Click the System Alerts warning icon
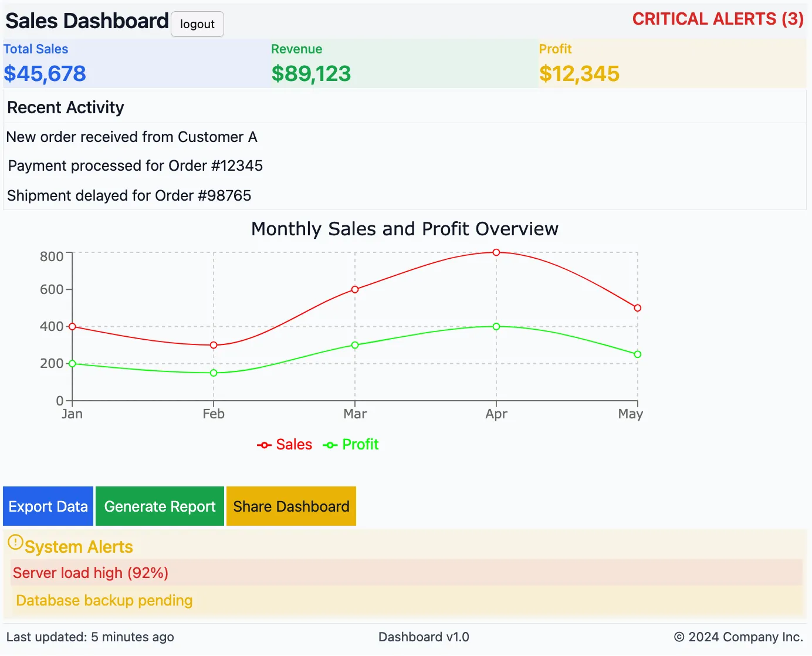This screenshot has height=656, width=812. 15,542
